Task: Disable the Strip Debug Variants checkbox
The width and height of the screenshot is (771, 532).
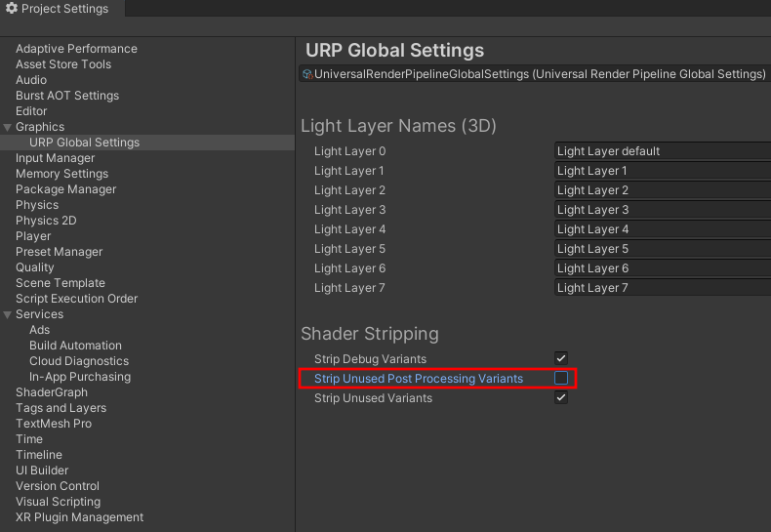Action: (x=561, y=359)
